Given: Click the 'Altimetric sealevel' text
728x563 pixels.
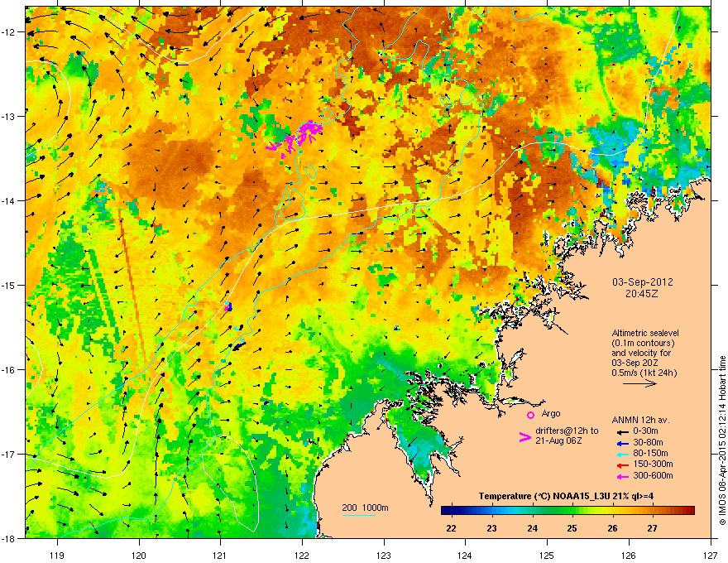Looking at the screenshot, I should pyautogui.click(x=645, y=333).
